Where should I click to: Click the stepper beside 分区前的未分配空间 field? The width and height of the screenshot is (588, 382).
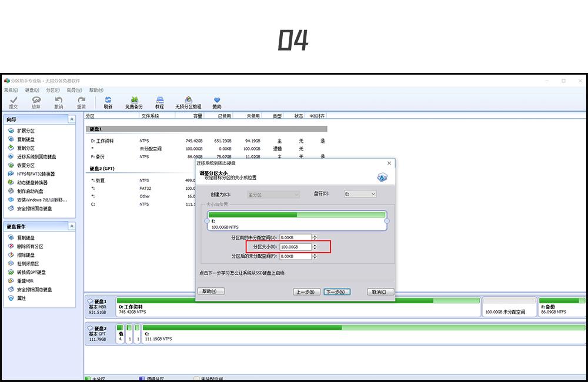pyautogui.click(x=315, y=237)
